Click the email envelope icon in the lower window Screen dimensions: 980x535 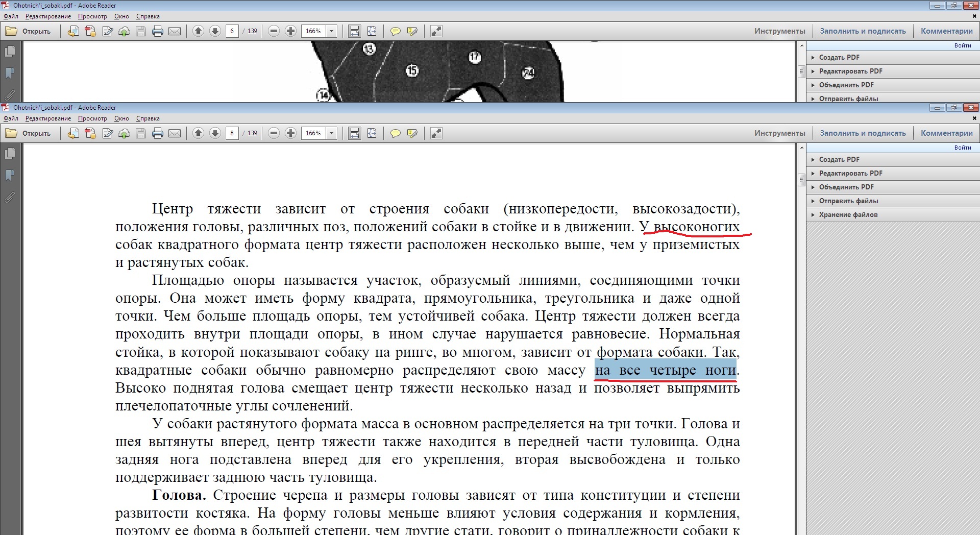coord(175,133)
